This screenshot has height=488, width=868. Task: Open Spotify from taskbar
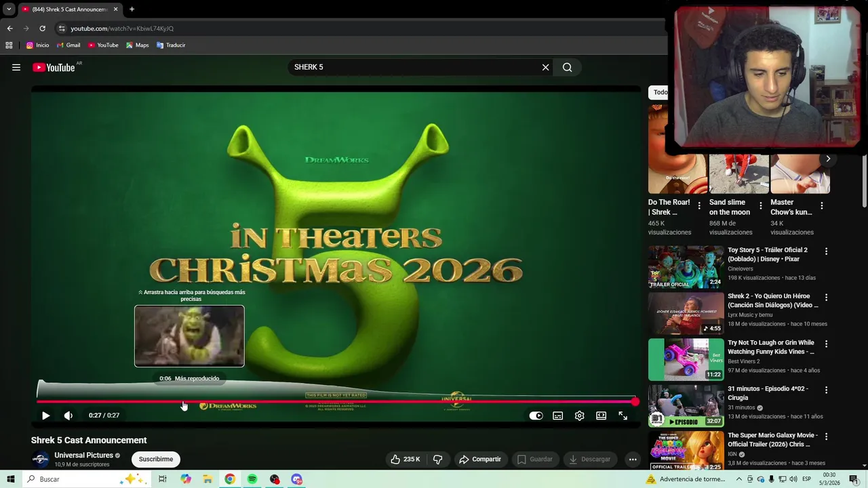pyautogui.click(x=252, y=479)
